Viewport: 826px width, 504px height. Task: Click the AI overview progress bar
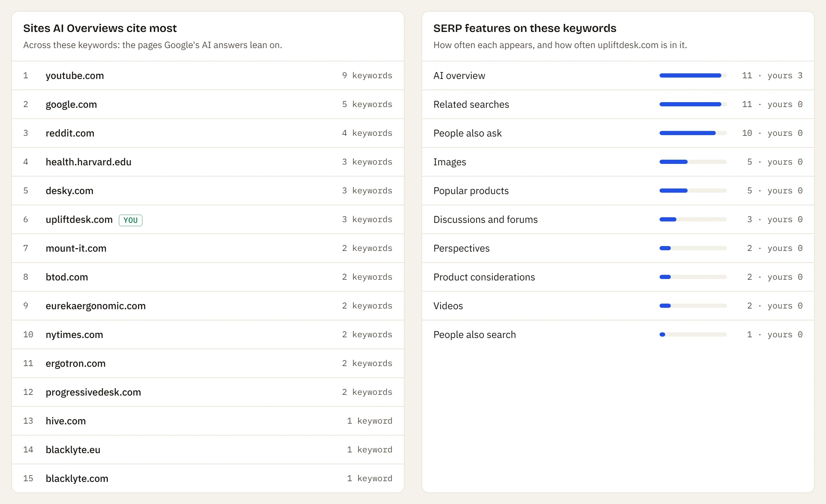(693, 75)
